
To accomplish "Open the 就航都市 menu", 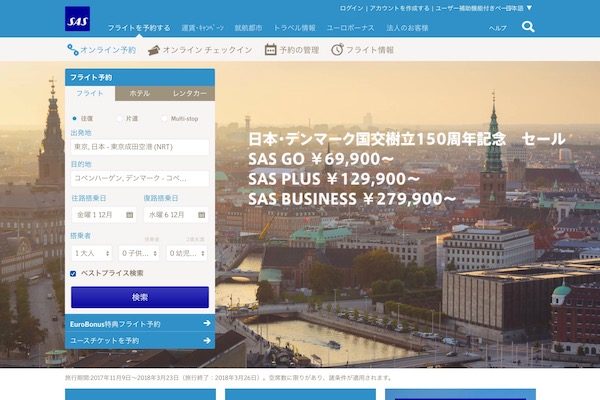I will [x=248, y=28].
